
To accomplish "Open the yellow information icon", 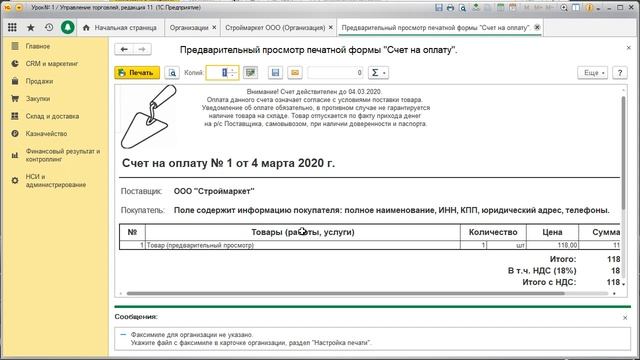I will point(589,8).
